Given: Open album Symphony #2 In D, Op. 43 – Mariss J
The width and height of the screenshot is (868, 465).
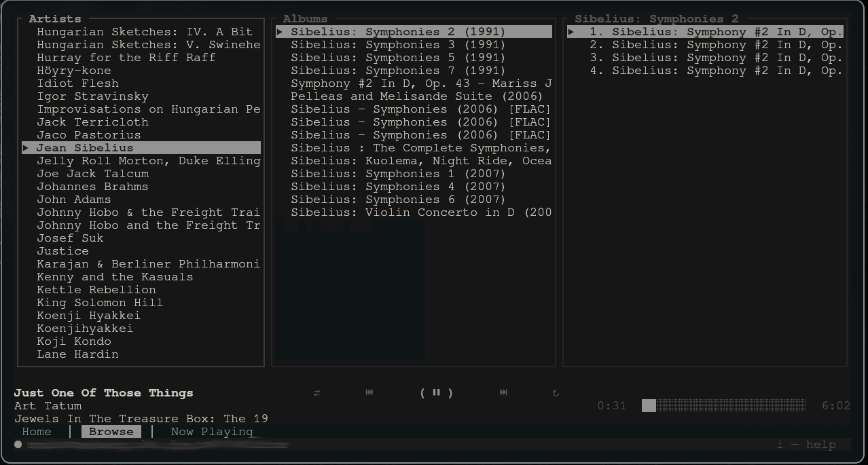Looking at the screenshot, I should (421, 83).
